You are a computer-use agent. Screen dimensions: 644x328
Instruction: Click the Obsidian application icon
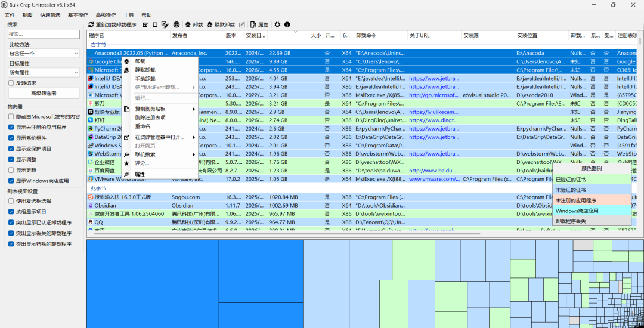(91, 205)
